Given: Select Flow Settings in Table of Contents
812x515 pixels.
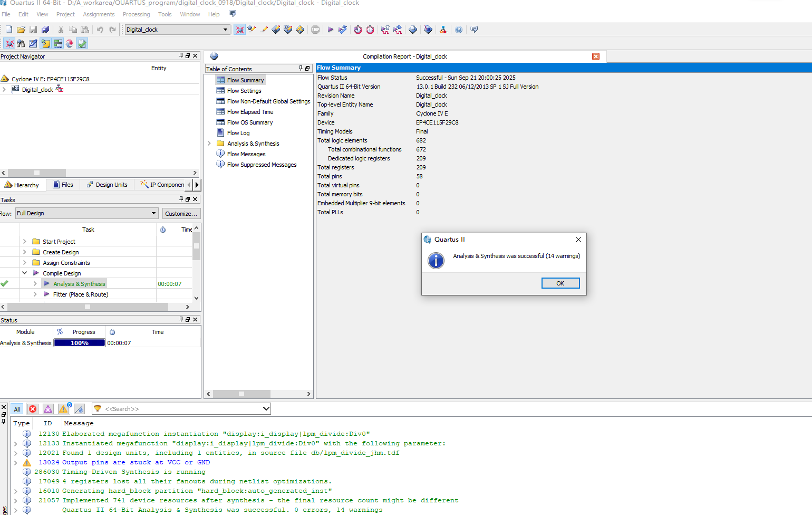Looking at the screenshot, I should [244, 91].
